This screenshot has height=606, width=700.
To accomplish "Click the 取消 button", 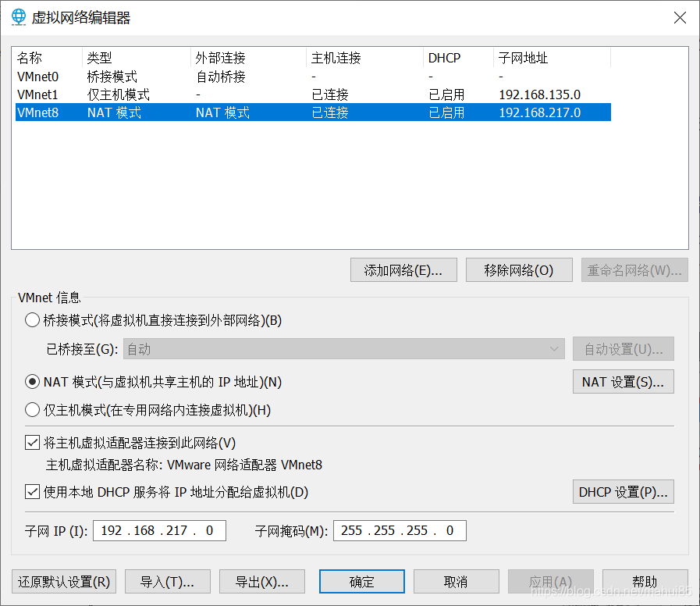I will coord(457,582).
